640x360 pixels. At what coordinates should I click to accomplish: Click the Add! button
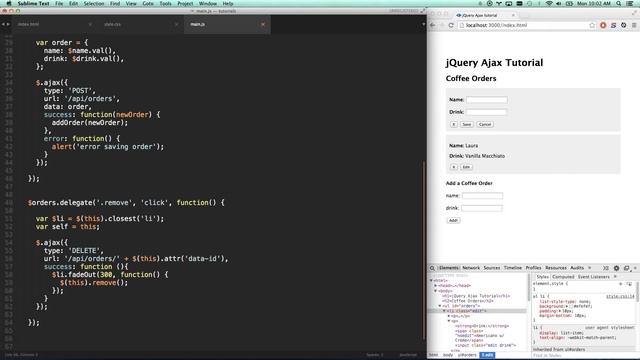[x=453, y=220]
